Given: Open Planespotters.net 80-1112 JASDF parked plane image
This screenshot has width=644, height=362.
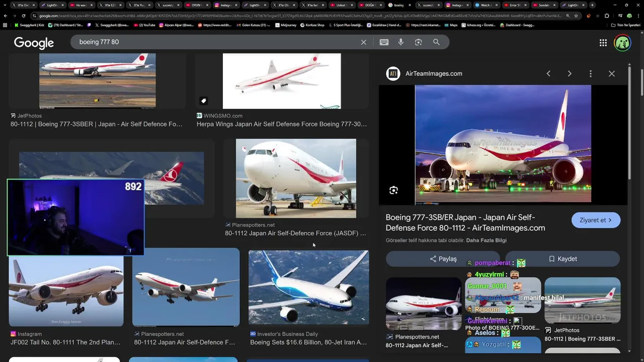Looking at the screenshot, I should [296, 178].
